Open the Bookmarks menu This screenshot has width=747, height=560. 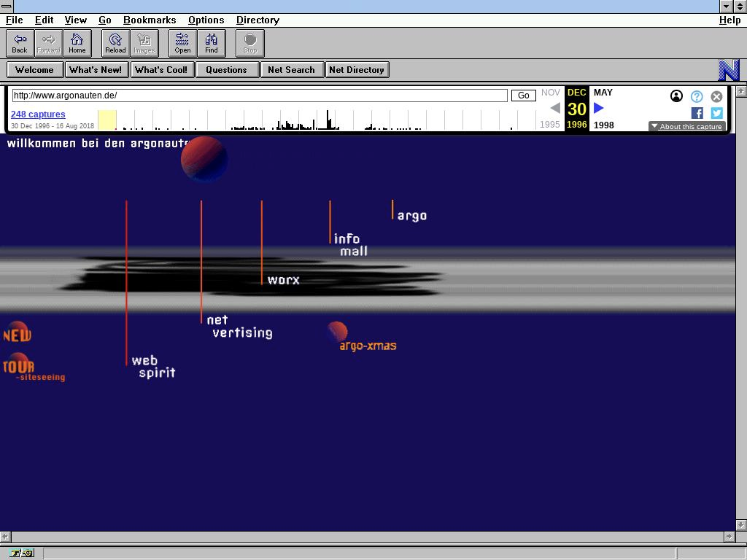150,20
